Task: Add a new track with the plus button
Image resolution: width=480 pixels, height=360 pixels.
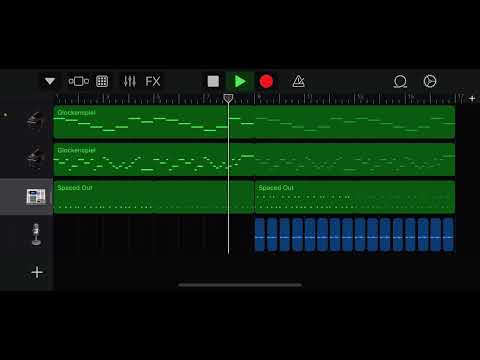Action: pos(37,272)
